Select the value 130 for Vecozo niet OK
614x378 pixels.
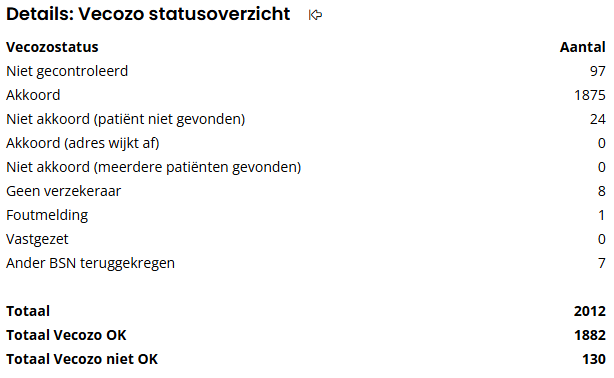[x=594, y=359]
